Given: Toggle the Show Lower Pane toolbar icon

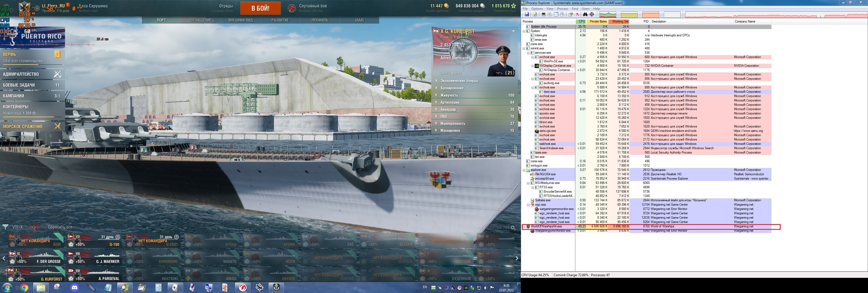Looking at the screenshot, I should coord(556,14).
